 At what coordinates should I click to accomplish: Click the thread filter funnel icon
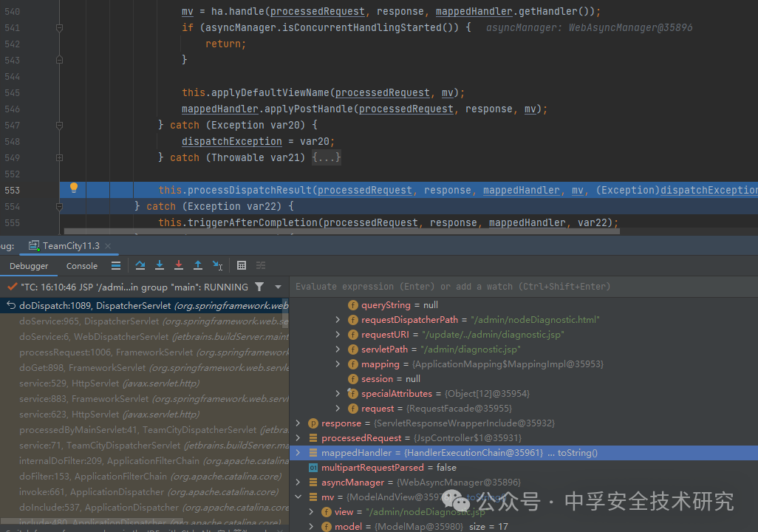pyautogui.click(x=259, y=287)
